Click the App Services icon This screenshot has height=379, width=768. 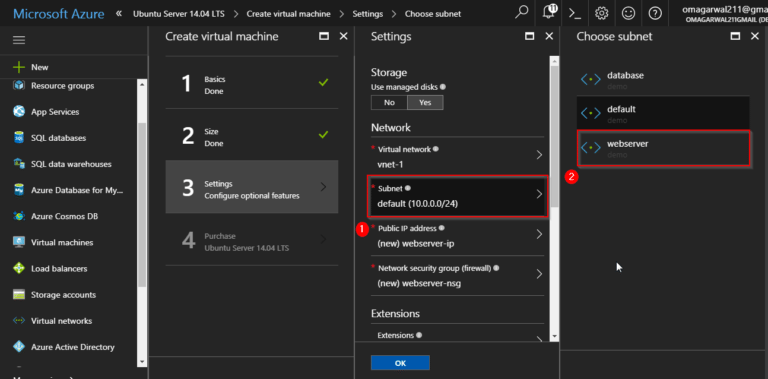(x=19, y=112)
